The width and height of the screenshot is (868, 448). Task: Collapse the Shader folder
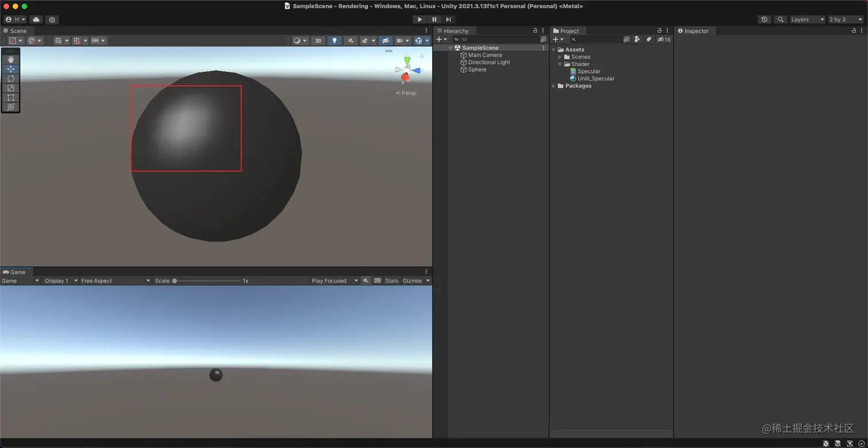[x=560, y=64]
